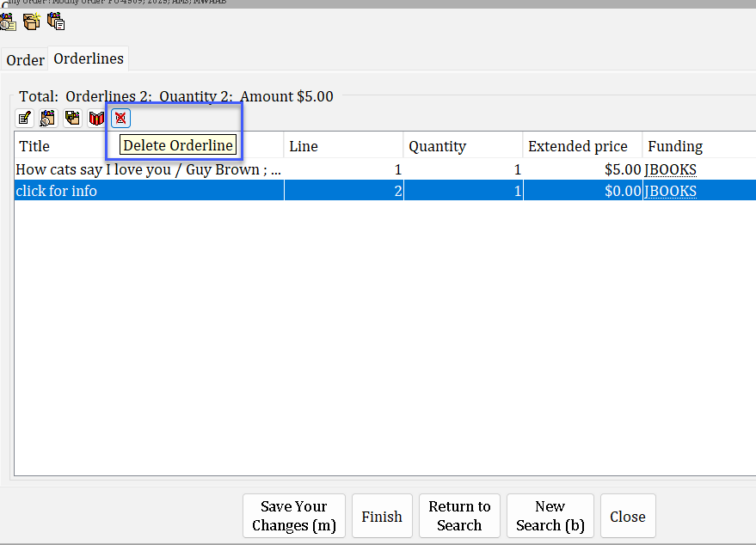The width and height of the screenshot is (756, 545).
Task: Open the JBOOKS funding link on line 1
Action: tap(671, 170)
